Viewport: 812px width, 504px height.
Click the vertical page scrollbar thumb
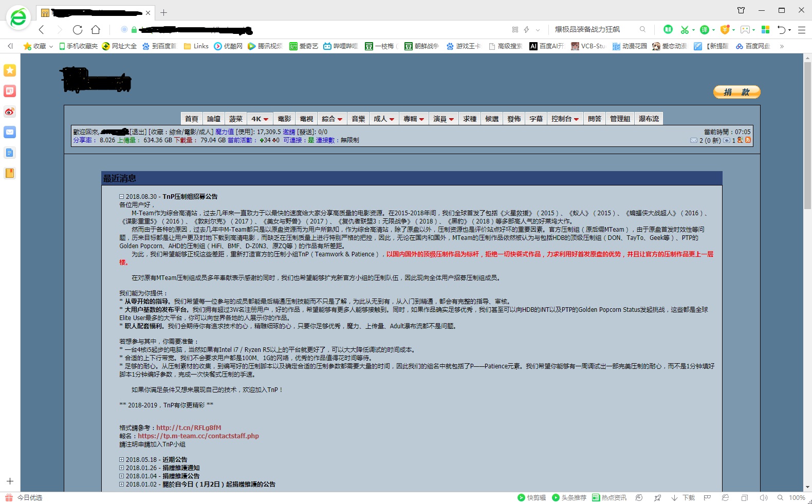[x=807, y=136]
